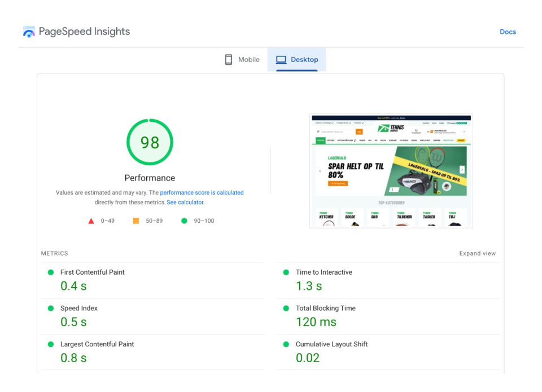Viewport: 542px width, 392px height.
Task: Click the red triangle 0–49 legend icon
Action: (x=91, y=221)
